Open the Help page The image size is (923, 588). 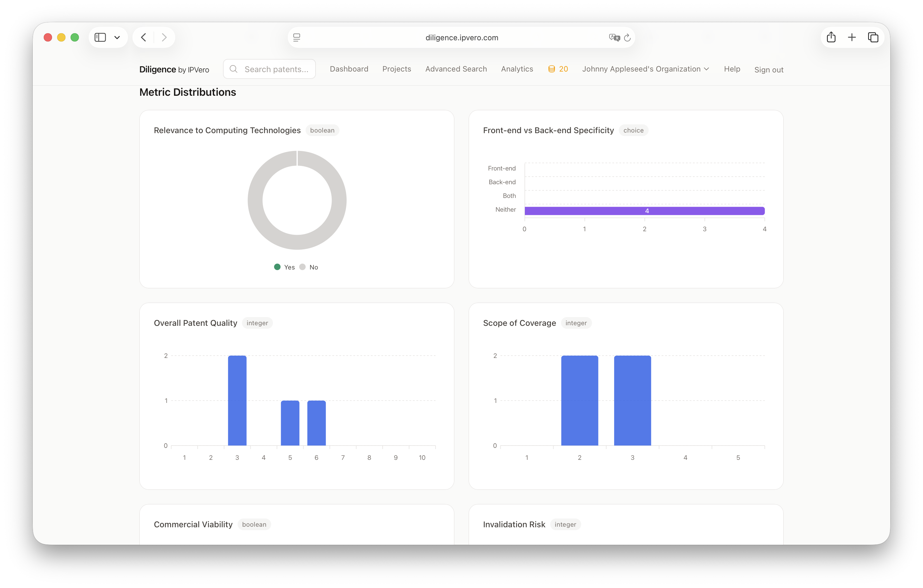(x=732, y=69)
